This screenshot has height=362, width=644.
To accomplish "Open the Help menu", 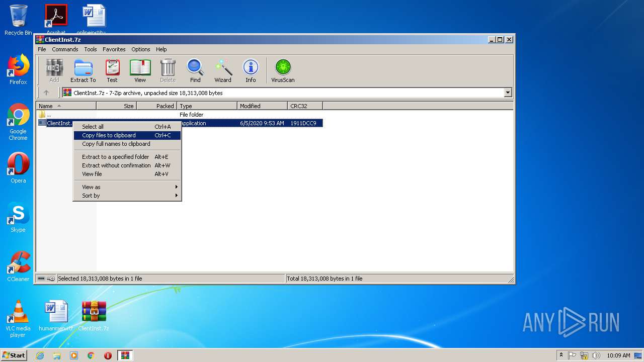I will click(x=161, y=49).
